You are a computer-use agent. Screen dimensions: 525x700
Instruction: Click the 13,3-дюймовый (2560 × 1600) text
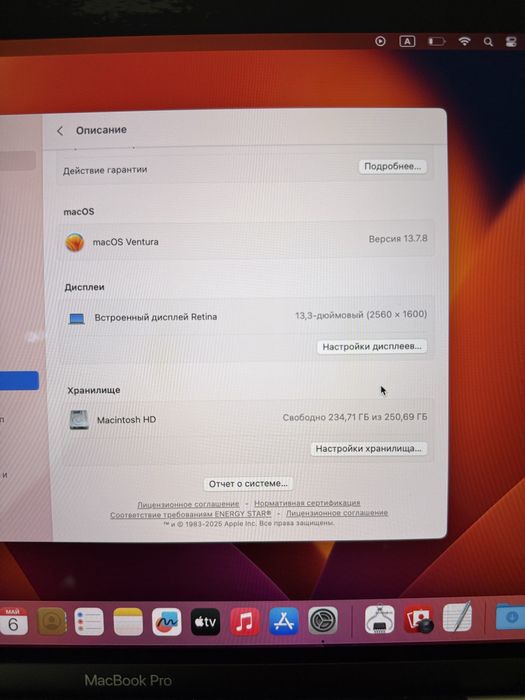point(361,315)
